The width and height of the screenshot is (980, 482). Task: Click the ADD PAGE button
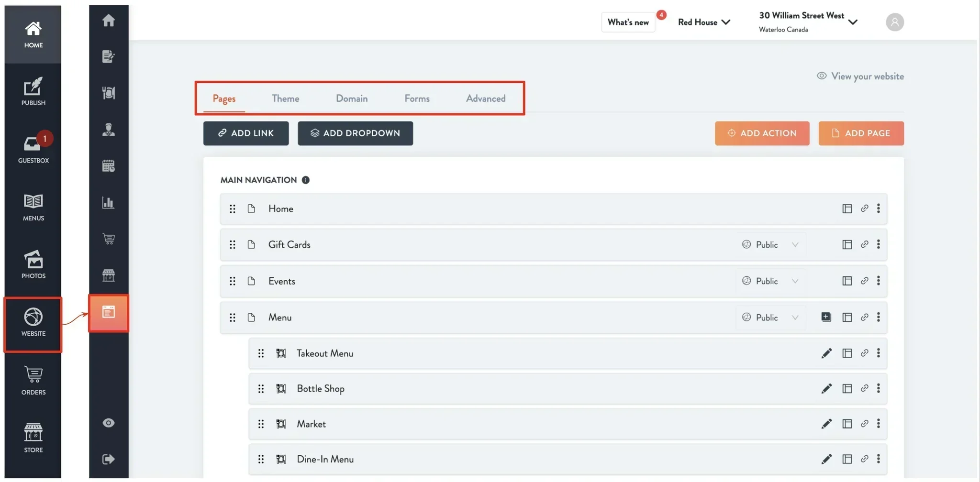pos(861,133)
